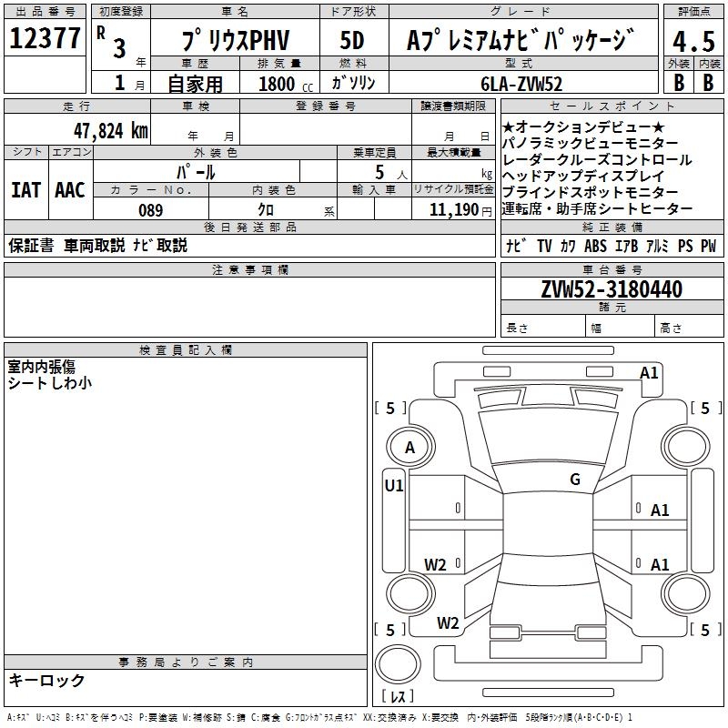Select the inspector note シートしわ小
The image size is (728, 728).
[50, 383]
